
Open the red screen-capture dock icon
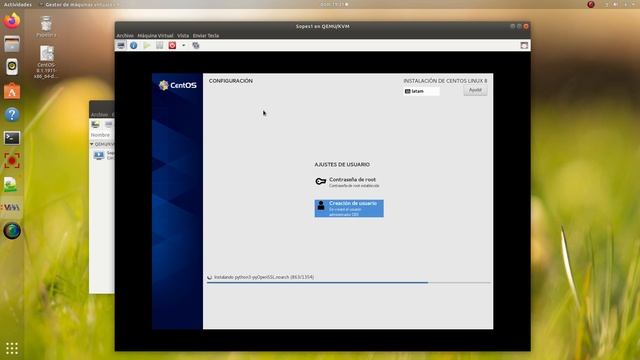12,161
